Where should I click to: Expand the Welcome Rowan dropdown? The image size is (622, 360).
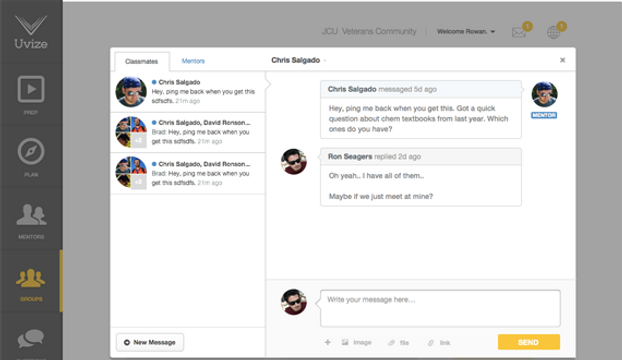(x=466, y=31)
